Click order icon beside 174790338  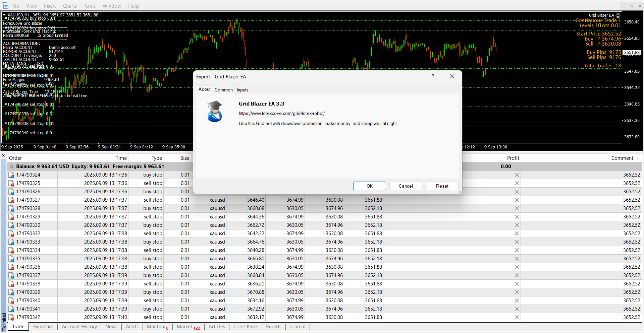coord(11,284)
